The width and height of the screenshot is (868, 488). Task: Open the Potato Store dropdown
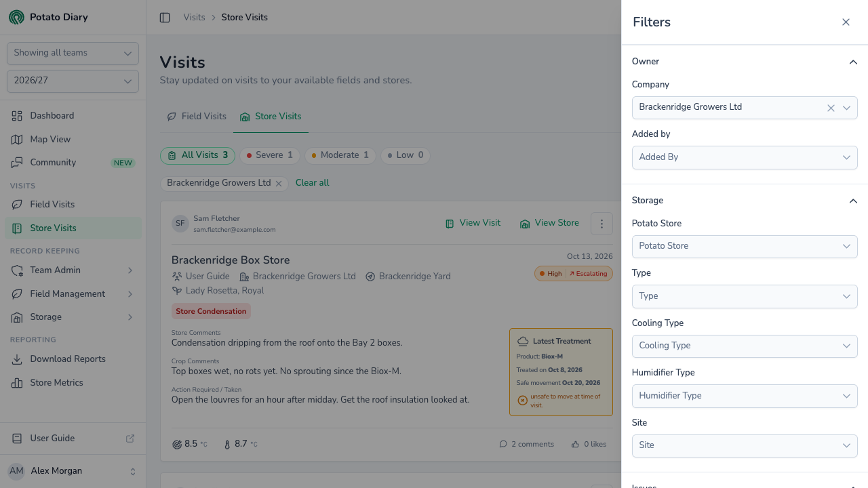click(x=745, y=246)
